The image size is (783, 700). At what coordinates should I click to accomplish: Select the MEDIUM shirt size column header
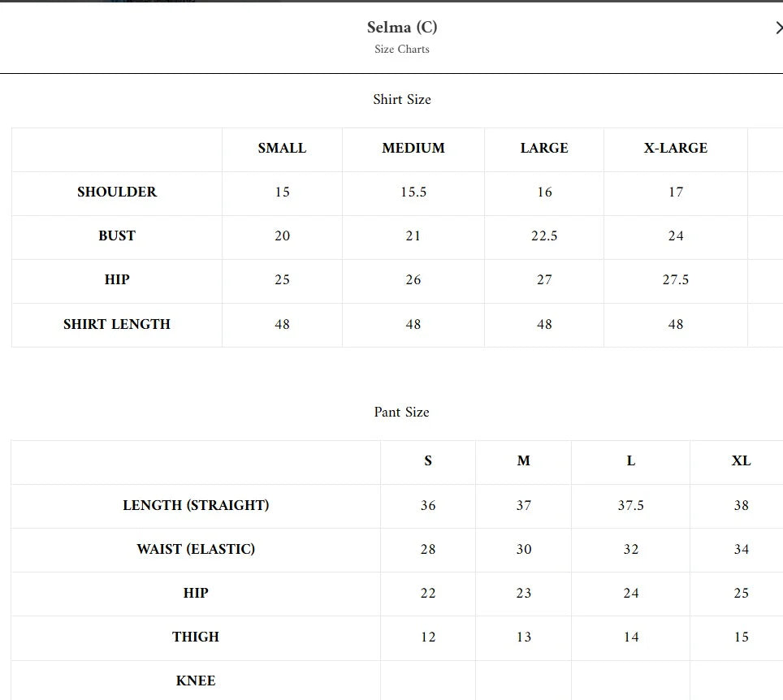tap(413, 148)
